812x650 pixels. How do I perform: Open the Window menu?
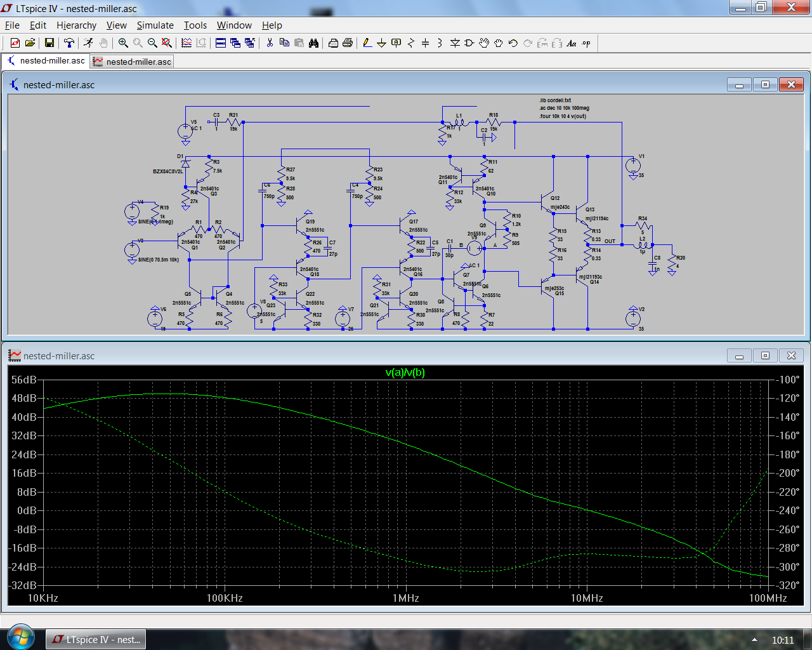[234, 25]
